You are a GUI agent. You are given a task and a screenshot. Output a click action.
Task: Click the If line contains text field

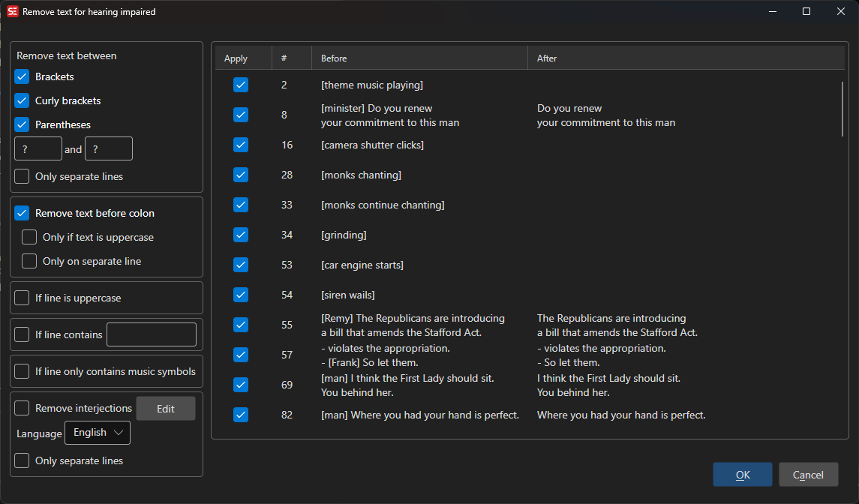tap(151, 334)
